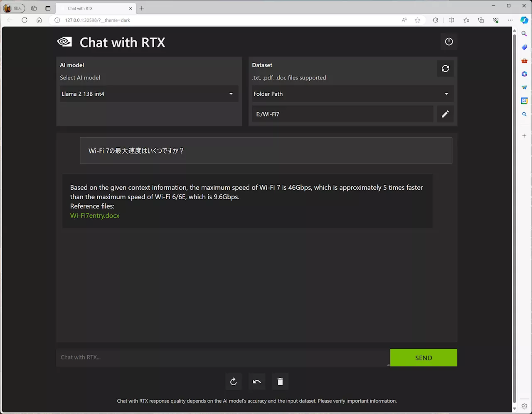Shut down Chat with RTX via power icon
Image resolution: width=532 pixels, height=414 pixels.
(449, 42)
